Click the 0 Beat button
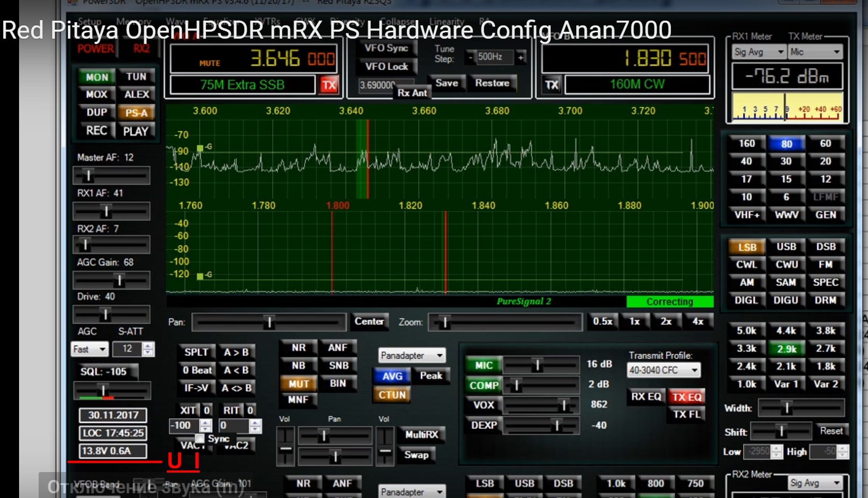This screenshot has width=868, height=498. coord(196,370)
